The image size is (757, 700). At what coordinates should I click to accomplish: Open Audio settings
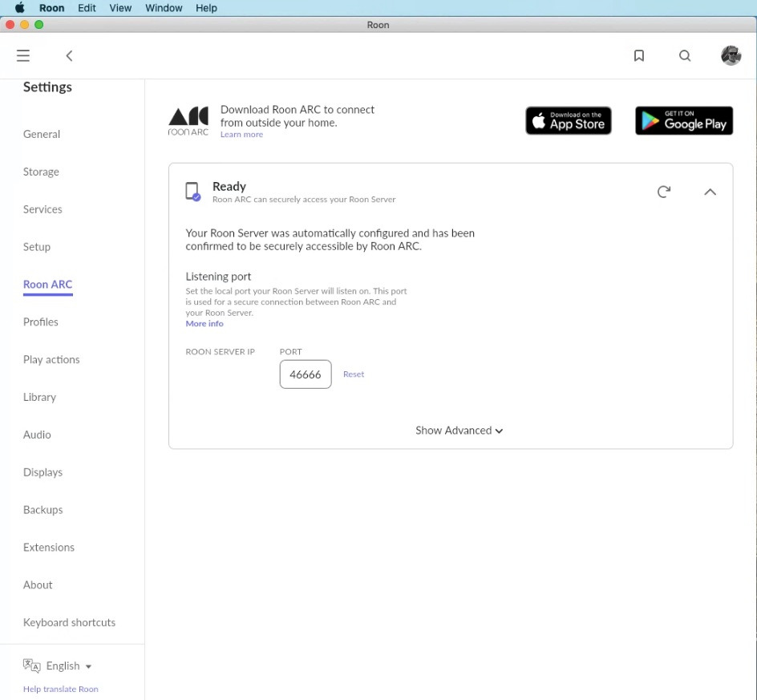click(37, 435)
